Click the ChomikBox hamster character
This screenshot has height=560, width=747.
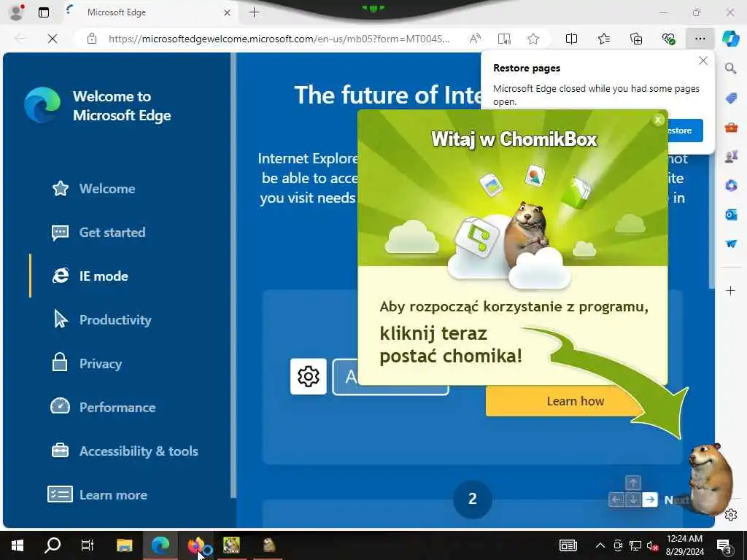(x=710, y=478)
